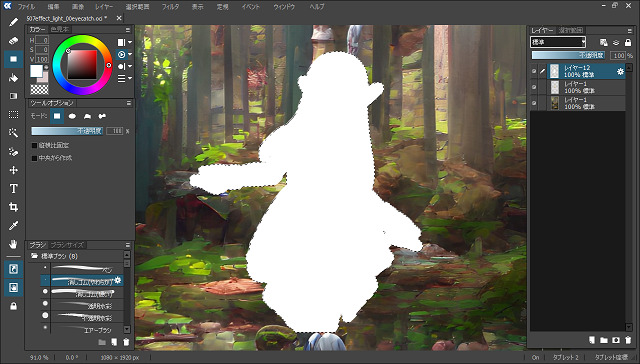The height and width of the screenshot is (364, 640).
Task: Open the ヘルプ menu
Action: [317, 7]
